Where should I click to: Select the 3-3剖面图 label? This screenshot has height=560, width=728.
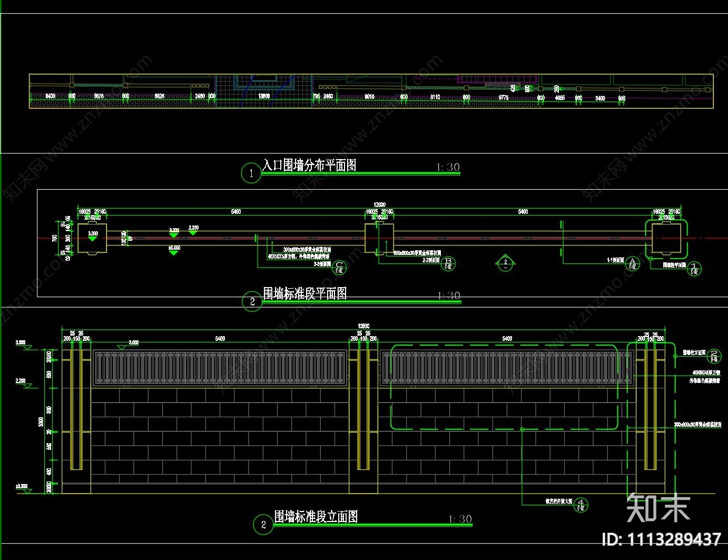coord(322,264)
